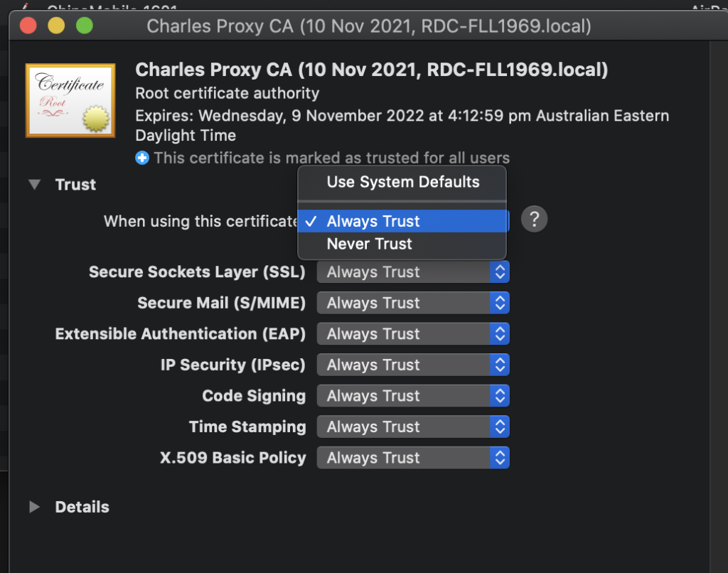Open Code Signing trust dropdown
The width and height of the screenshot is (728, 573).
[413, 396]
